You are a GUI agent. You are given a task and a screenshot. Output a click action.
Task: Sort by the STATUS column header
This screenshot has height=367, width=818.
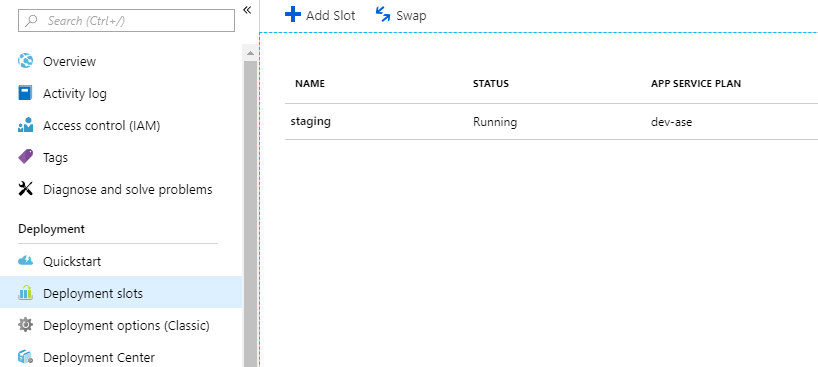pyautogui.click(x=490, y=84)
